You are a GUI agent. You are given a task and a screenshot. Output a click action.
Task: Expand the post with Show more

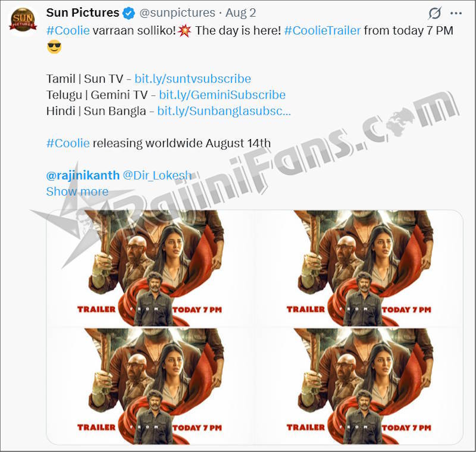pos(77,192)
